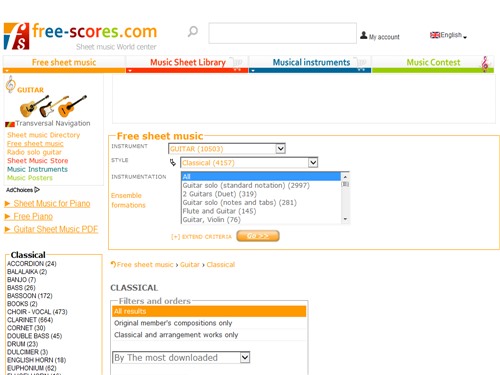The height and width of the screenshot is (375, 500).
Task: Click the treble clef icon beside GUITAR
Action: 11,84
